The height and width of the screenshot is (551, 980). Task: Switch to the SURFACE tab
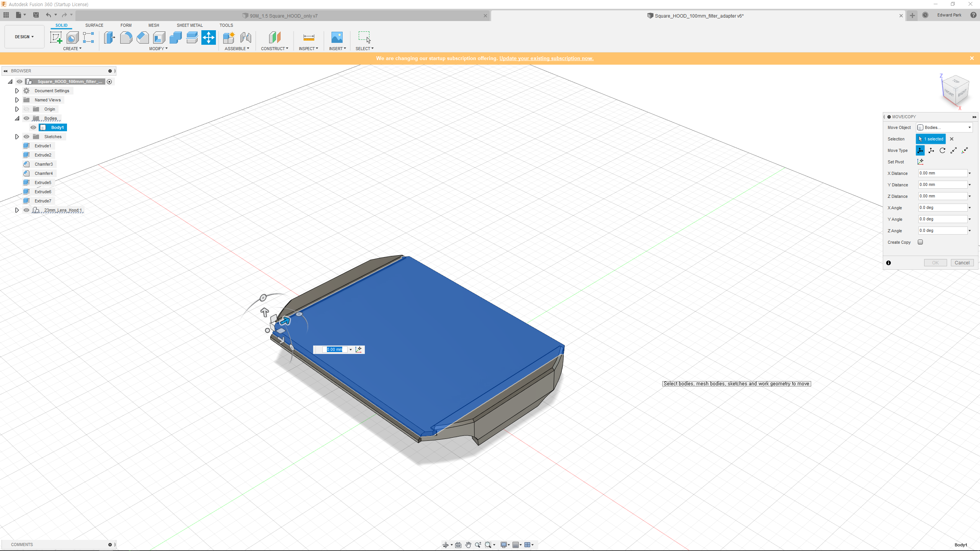94,25
